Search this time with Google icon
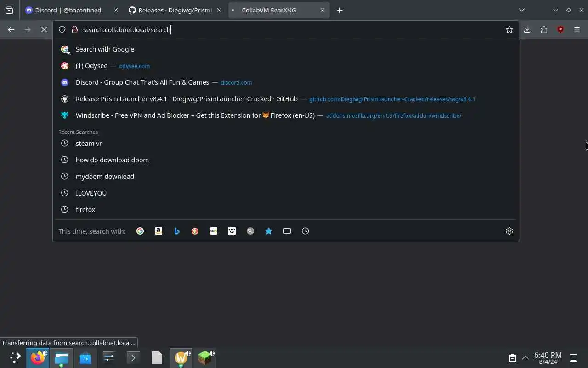 click(140, 231)
